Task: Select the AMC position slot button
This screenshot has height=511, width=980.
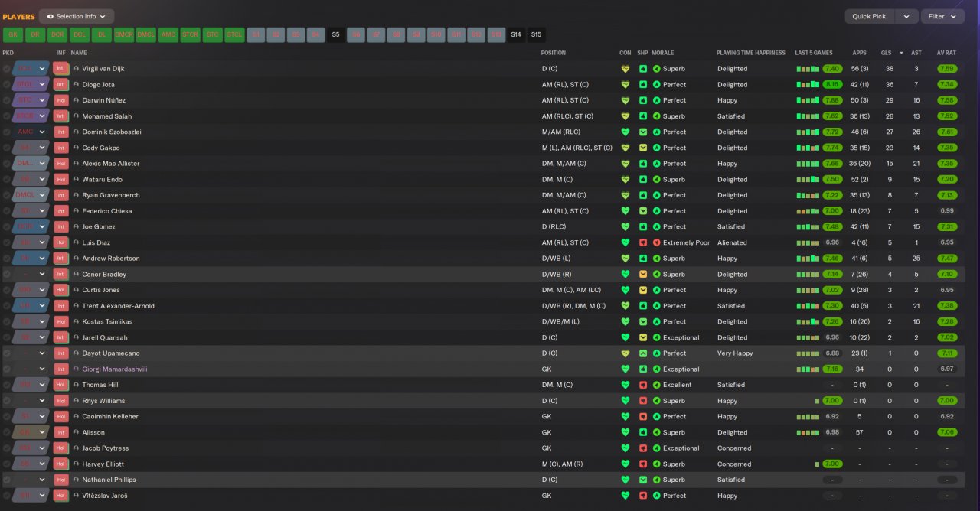Action: (168, 34)
